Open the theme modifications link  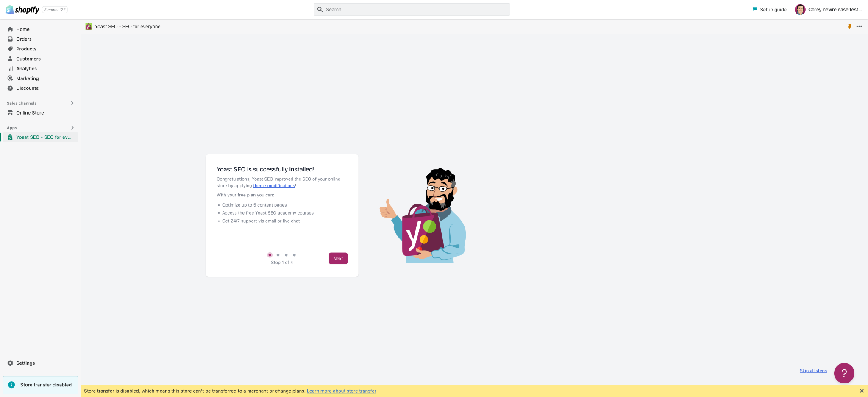pyautogui.click(x=274, y=186)
